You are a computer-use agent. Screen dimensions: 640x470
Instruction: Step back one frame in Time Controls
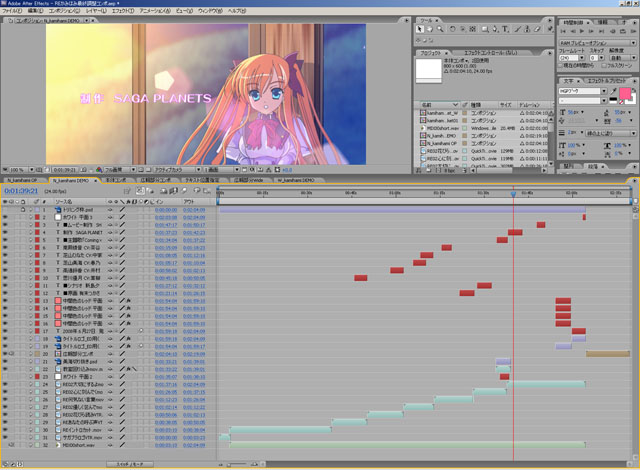coord(573,31)
